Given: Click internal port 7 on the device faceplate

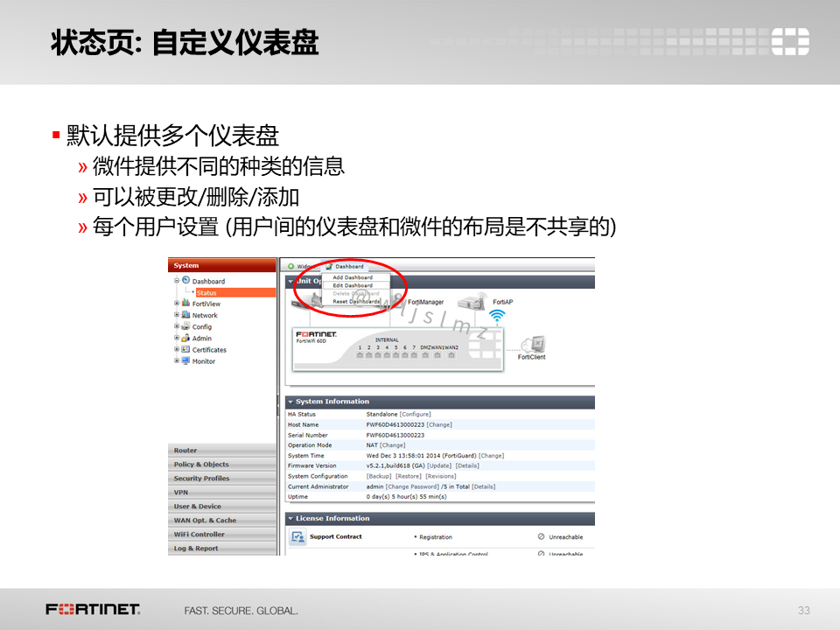Looking at the screenshot, I should point(414,355).
